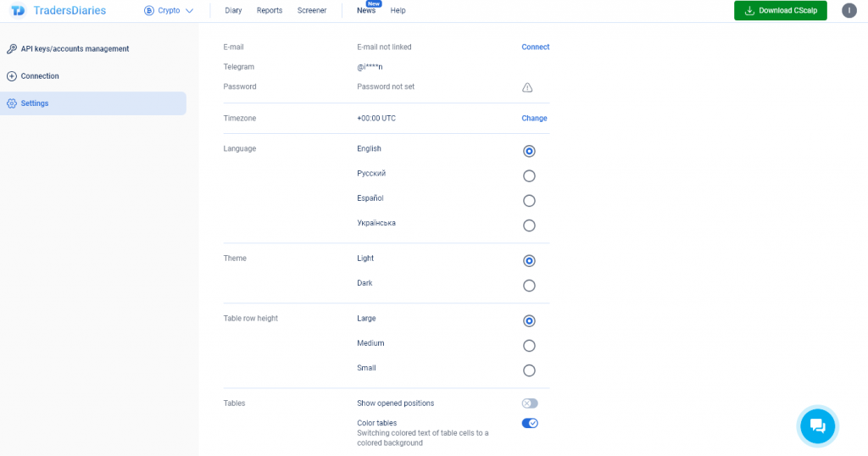This screenshot has height=456, width=868.
Task: Choose Medium table row height
Action: coord(529,346)
